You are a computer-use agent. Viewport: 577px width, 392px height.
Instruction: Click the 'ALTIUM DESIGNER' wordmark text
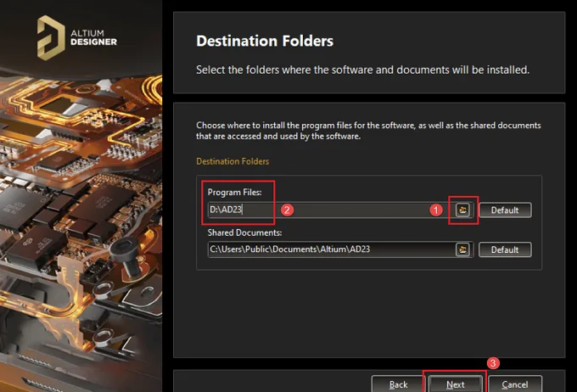click(93, 37)
